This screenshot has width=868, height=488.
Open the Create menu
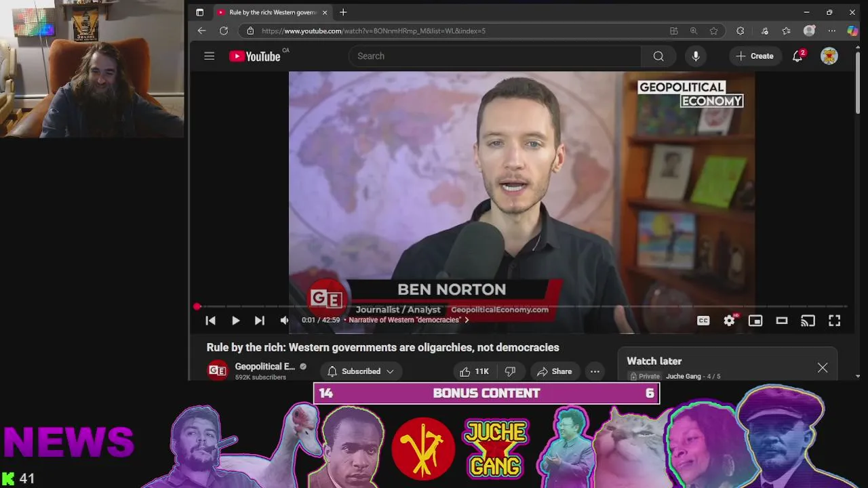[755, 56]
